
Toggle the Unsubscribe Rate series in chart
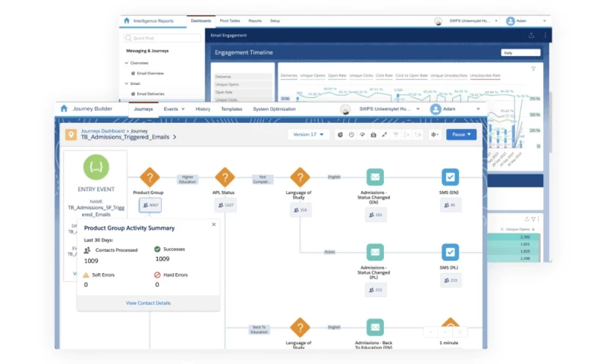click(485, 76)
